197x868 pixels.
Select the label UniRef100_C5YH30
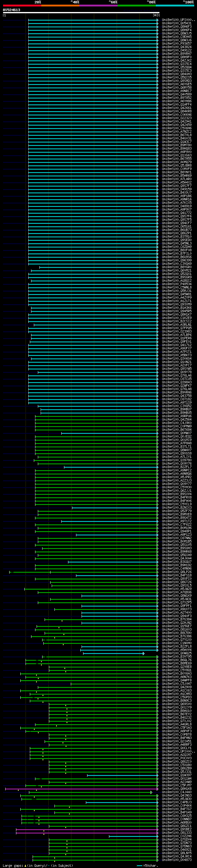[x=176, y=487]
